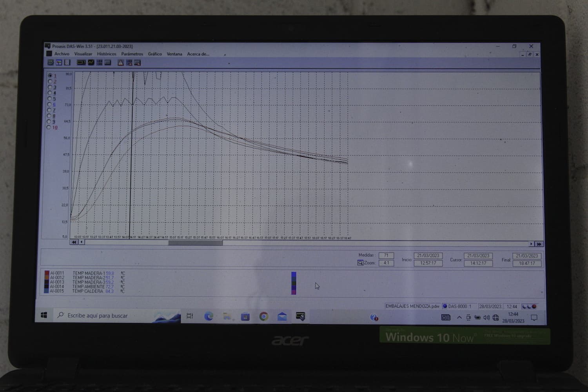Click the horizontal scrollbar thumb under graph
Viewport: 588px width, 392px height.
click(195, 243)
